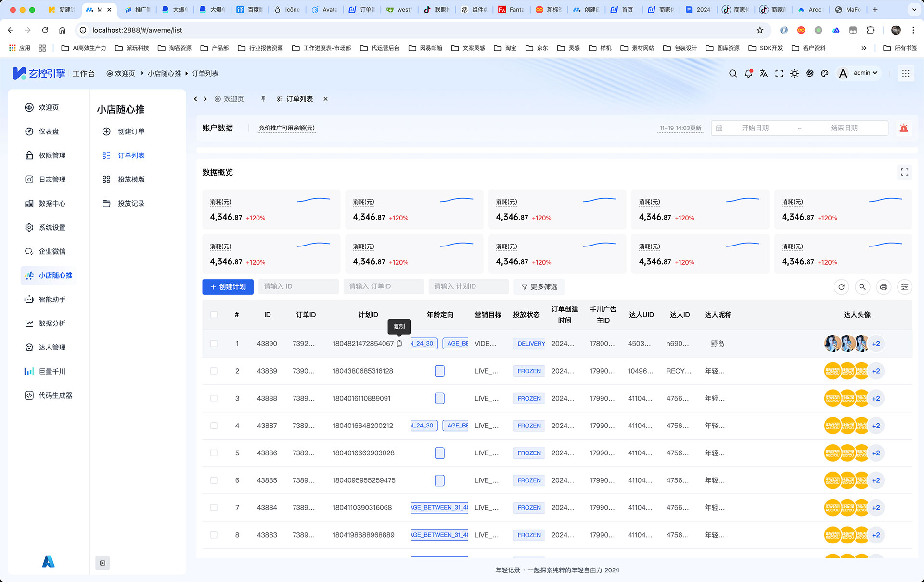
Task: Close the 订单列表 tab
Action: tap(325, 99)
